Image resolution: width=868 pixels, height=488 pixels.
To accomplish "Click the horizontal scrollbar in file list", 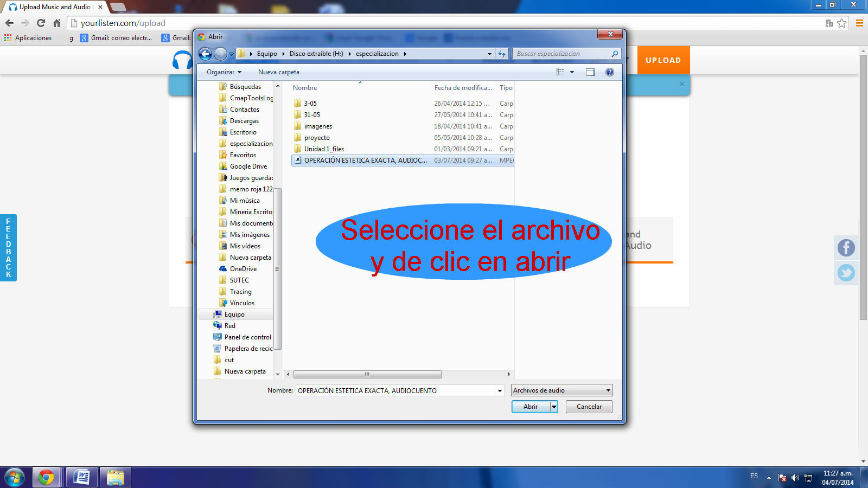I will (367, 374).
